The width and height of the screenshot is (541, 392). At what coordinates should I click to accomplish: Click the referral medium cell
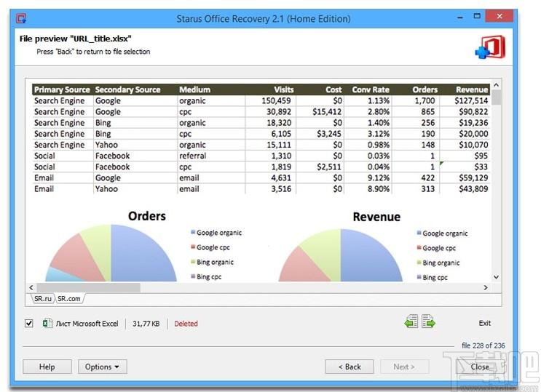tap(192, 156)
